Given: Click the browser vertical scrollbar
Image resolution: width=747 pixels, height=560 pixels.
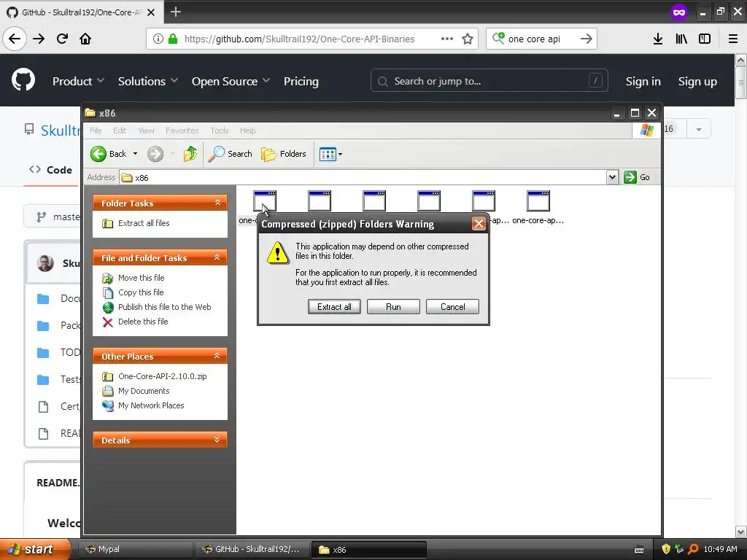Looking at the screenshot, I should [741, 295].
